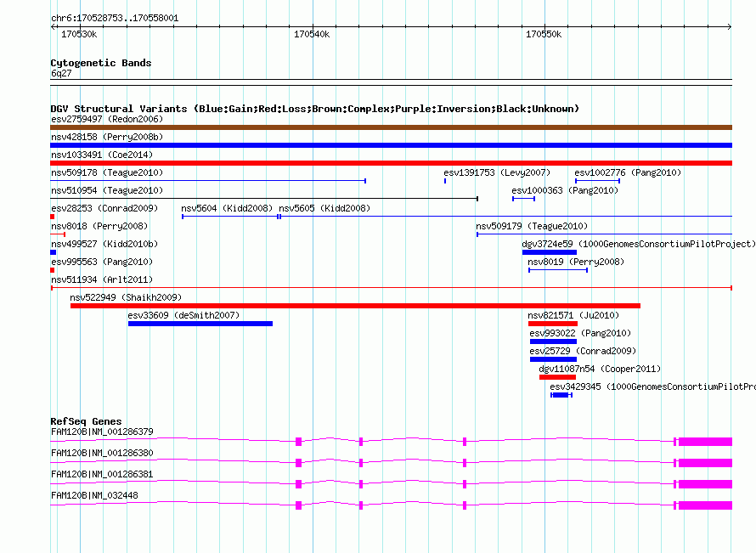Open transcript FAM120B|NM_032448 label
The height and width of the screenshot is (553, 756).
pyautogui.click(x=94, y=495)
